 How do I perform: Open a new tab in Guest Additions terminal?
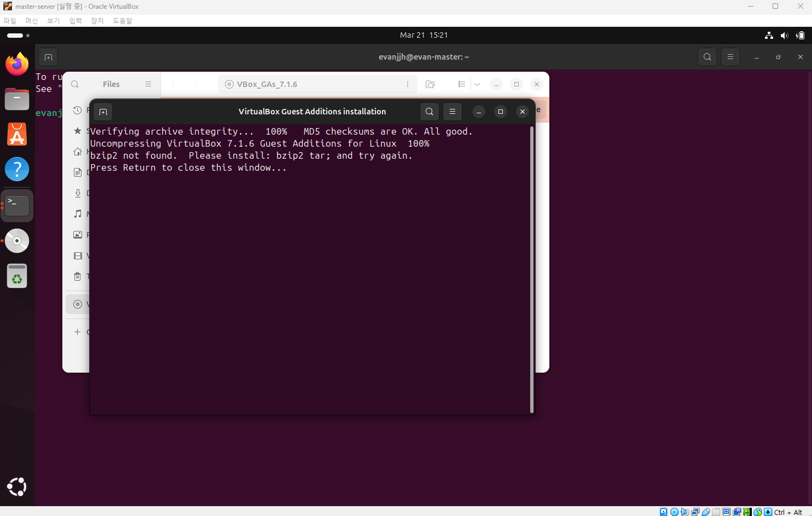(103, 112)
